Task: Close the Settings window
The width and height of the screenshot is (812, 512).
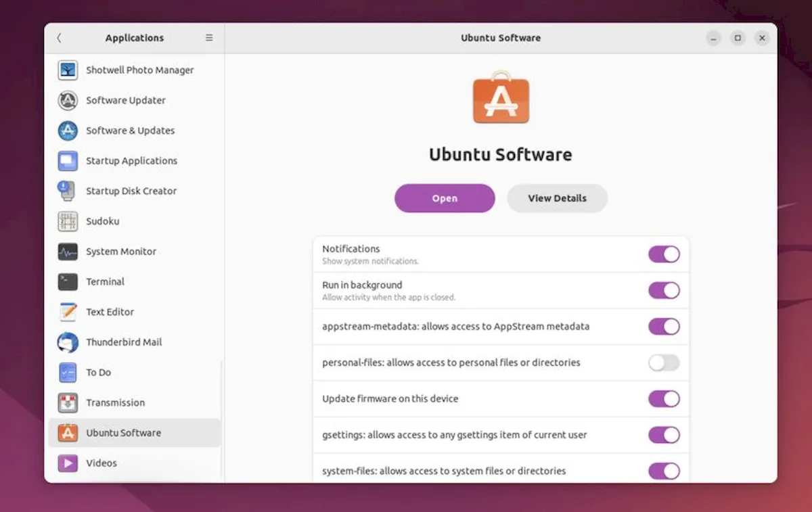Action: point(762,38)
